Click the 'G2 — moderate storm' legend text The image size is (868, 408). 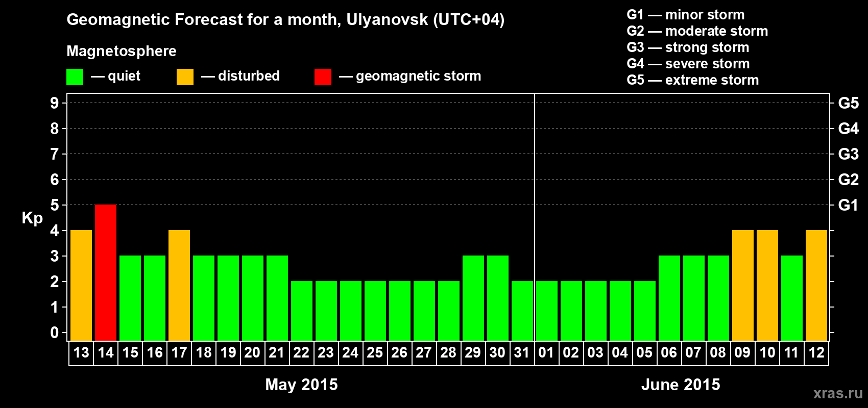[697, 31]
